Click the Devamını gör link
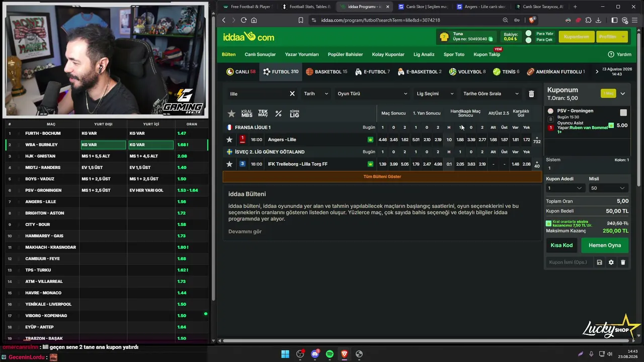The image size is (644, 362). (x=245, y=231)
